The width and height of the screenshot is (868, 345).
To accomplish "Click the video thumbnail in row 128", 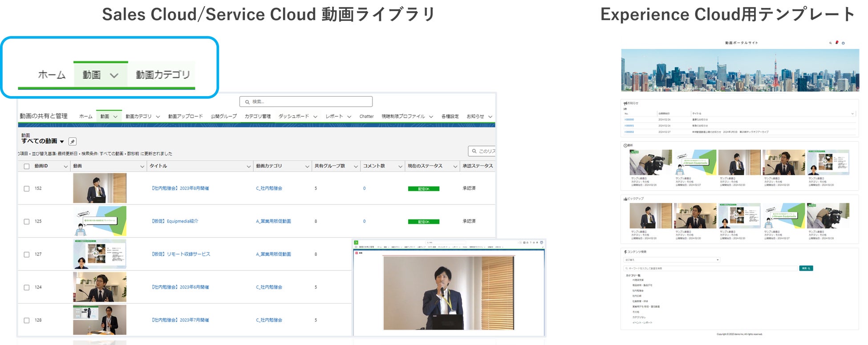I will 100,320.
